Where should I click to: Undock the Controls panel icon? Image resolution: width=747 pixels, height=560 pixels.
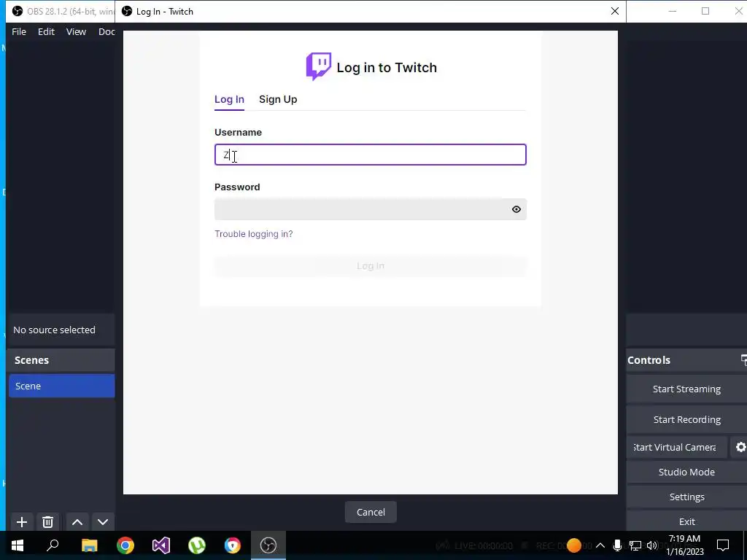743,360
